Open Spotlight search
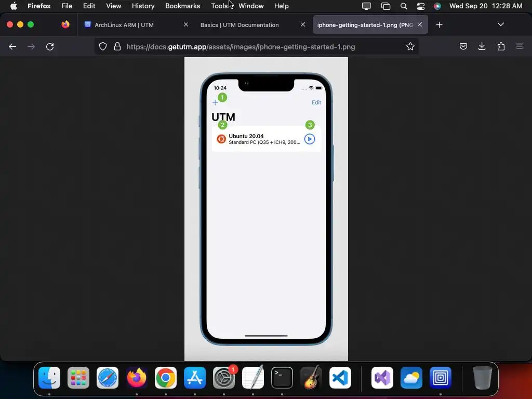This screenshot has width=532, height=399. point(403,6)
